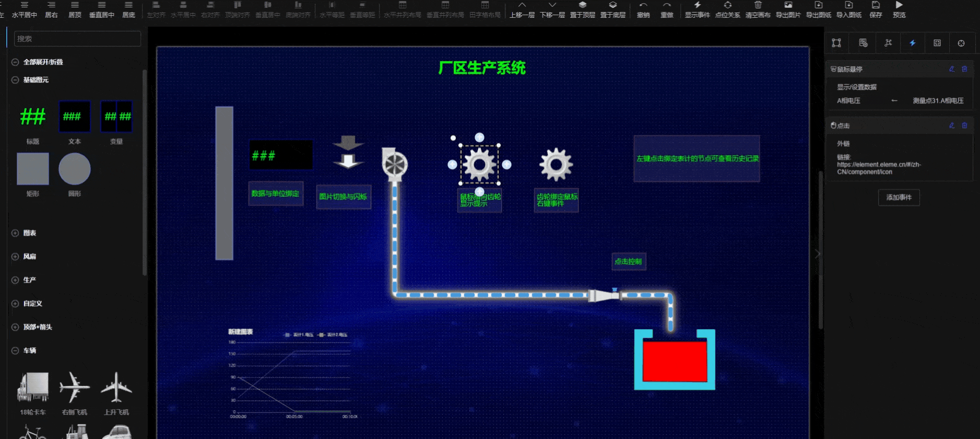Click the 图片切换与闪烁 label on canvas

click(344, 197)
